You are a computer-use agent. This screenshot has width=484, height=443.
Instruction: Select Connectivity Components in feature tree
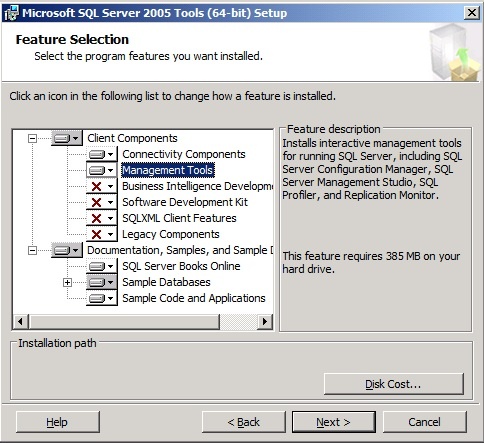184,154
